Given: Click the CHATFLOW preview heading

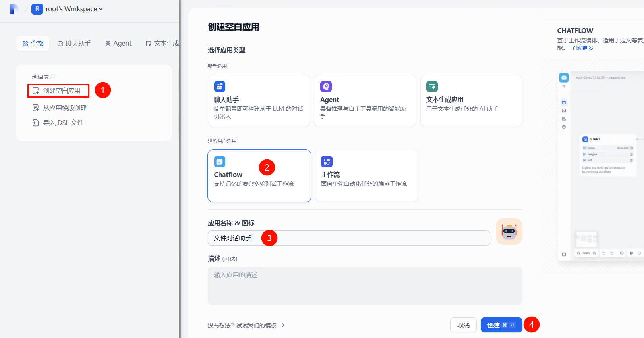Looking at the screenshot, I should 575,31.
